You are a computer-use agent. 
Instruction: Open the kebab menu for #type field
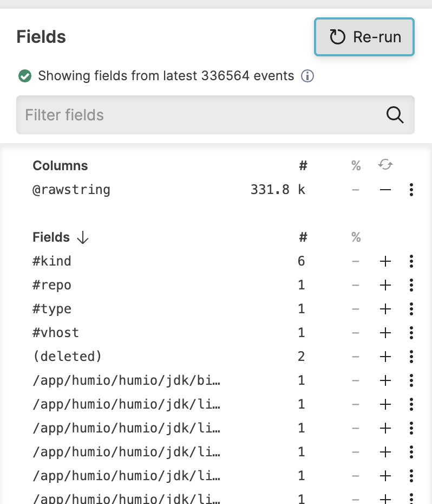point(411,308)
